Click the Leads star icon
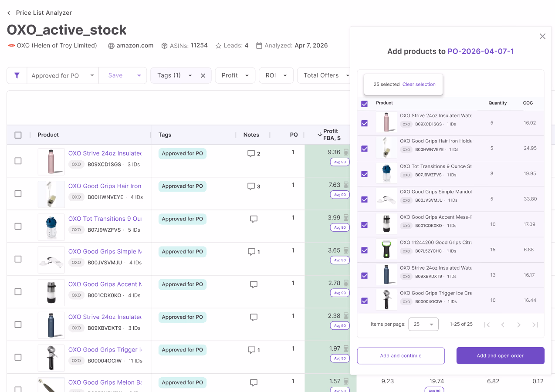555x392 pixels. point(218,46)
